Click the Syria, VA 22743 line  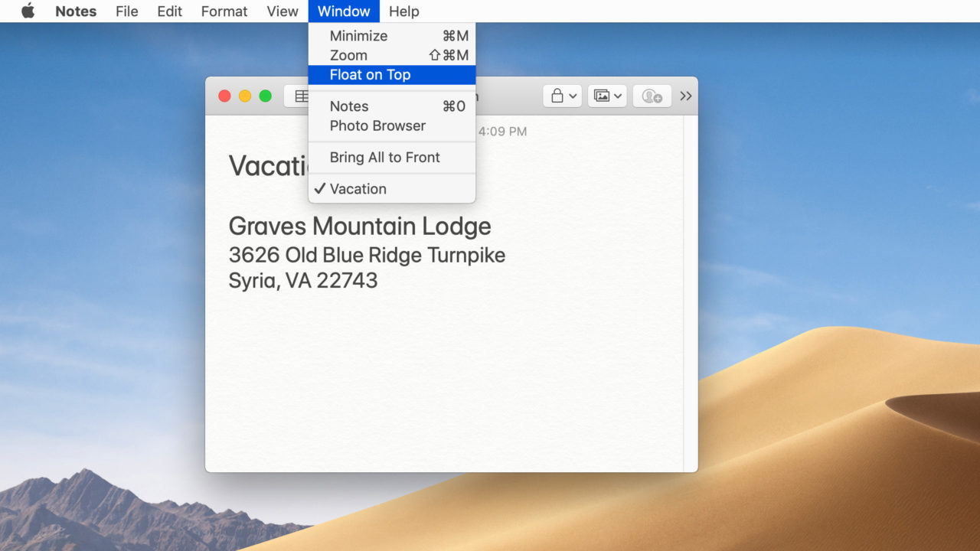pyautogui.click(x=303, y=281)
